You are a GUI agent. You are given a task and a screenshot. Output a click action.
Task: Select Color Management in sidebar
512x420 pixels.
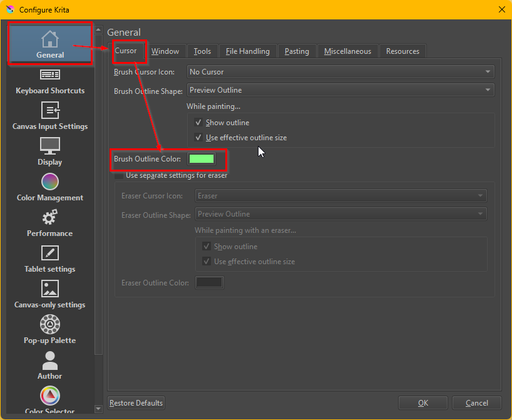click(50, 187)
